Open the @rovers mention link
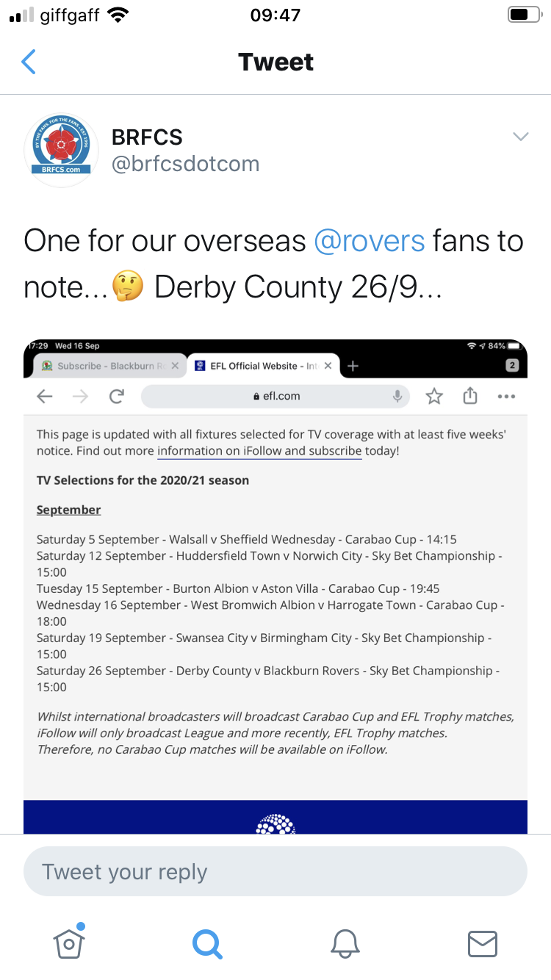 click(x=370, y=241)
